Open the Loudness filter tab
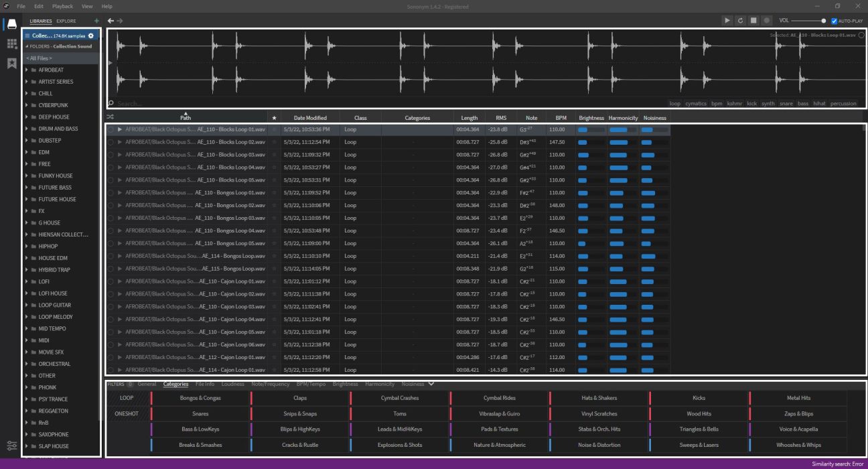868x469 pixels. click(x=233, y=384)
